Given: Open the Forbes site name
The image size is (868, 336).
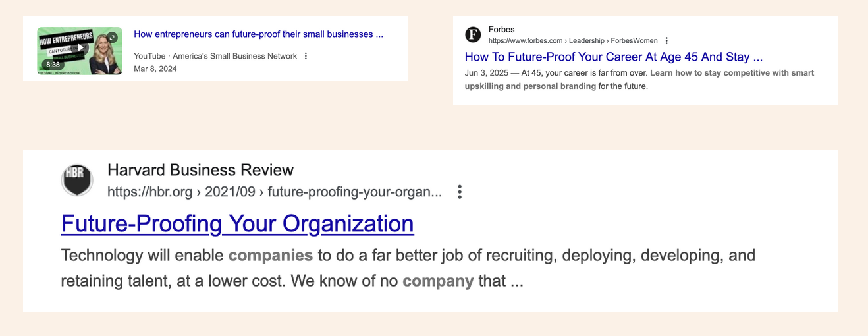Looking at the screenshot, I should [x=502, y=30].
